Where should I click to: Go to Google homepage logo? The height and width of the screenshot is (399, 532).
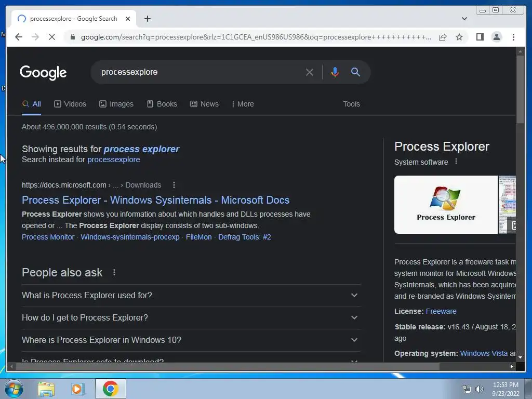pos(43,72)
